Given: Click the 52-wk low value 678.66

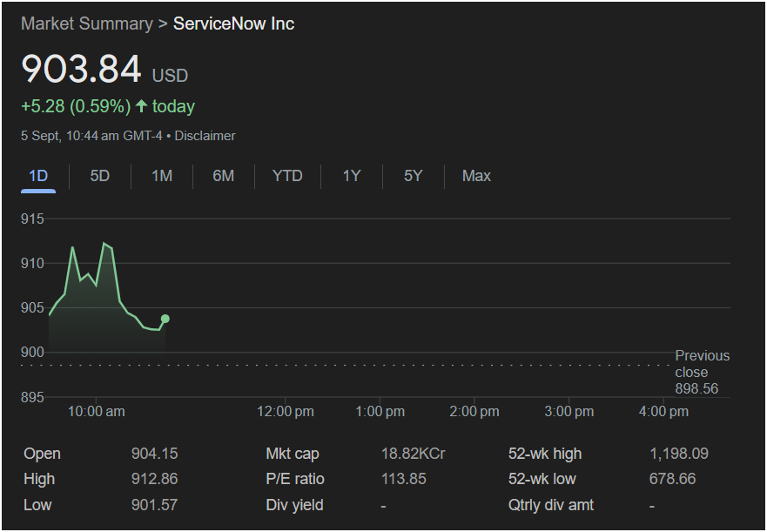Looking at the screenshot, I should (673, 479).
